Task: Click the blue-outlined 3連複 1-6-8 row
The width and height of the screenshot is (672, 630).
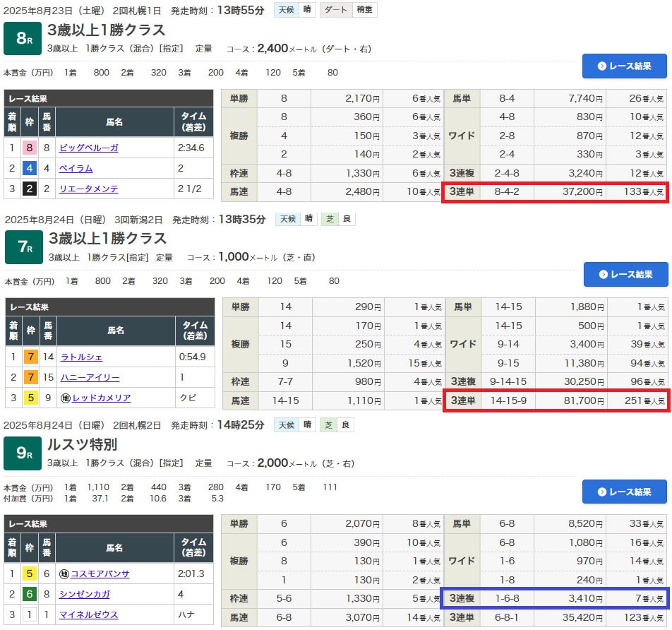Action: pyautogui.click(x=555, y=599)
